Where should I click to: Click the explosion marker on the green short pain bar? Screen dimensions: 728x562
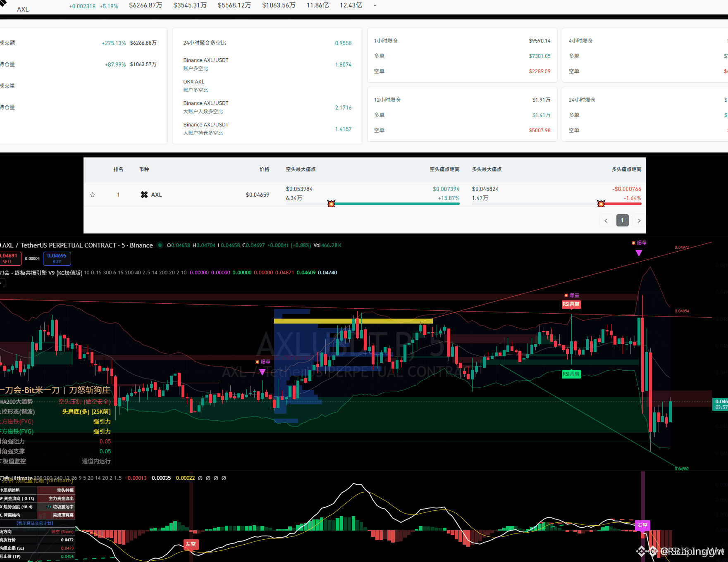click(x=331, y=203)
